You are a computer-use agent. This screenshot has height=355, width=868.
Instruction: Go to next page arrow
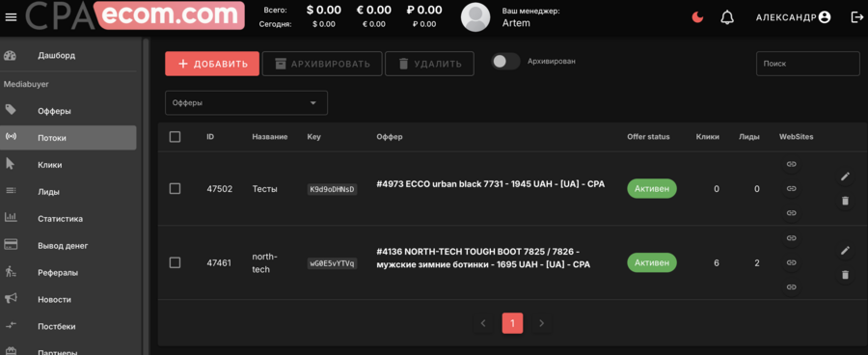[x=541, y=323]
